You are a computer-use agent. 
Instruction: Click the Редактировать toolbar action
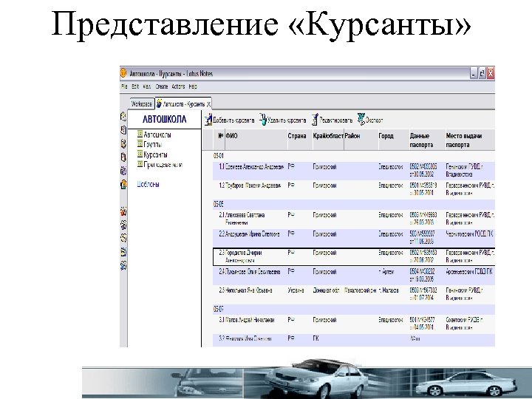[332, 120]
